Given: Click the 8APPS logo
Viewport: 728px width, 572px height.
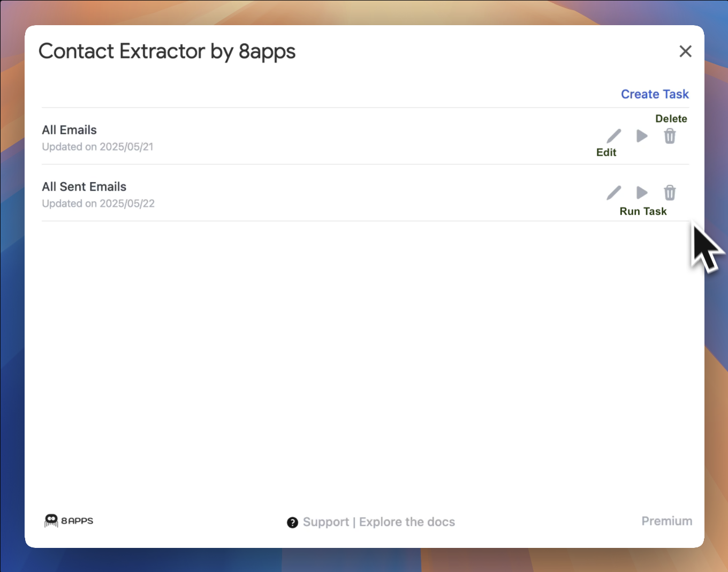Looking at the screenshot, I should pos(69,521).
